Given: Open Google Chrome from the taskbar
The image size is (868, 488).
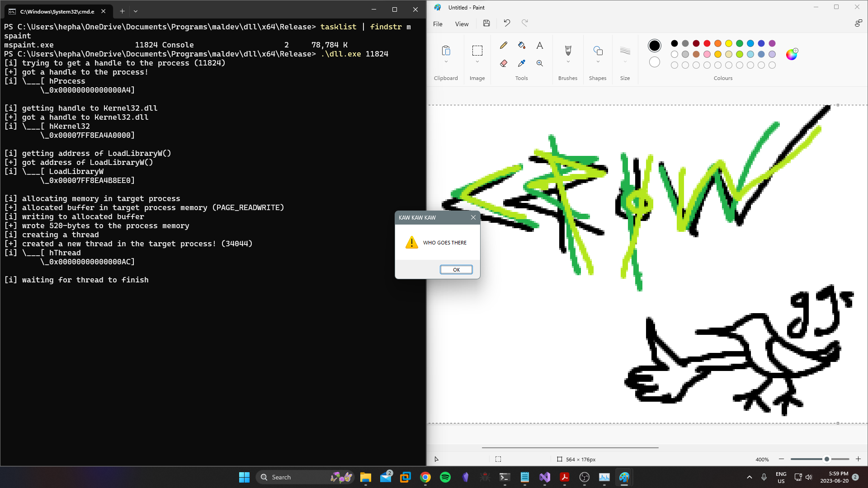Looking at the screenshot, I should point(425,477).
